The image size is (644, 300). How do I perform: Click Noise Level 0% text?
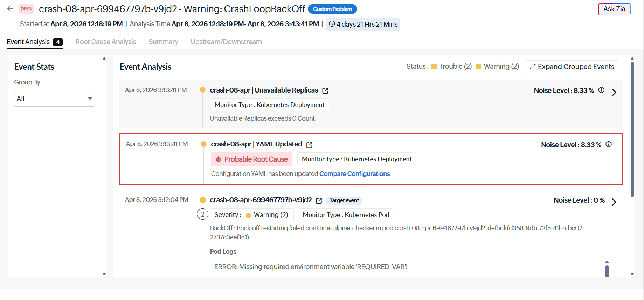(579, 200)
